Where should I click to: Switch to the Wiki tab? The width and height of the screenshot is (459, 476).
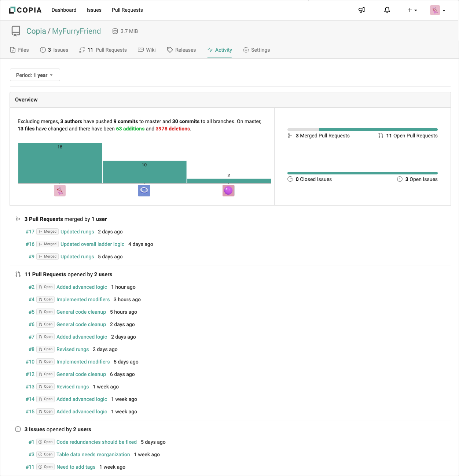(x=147, y=50)
